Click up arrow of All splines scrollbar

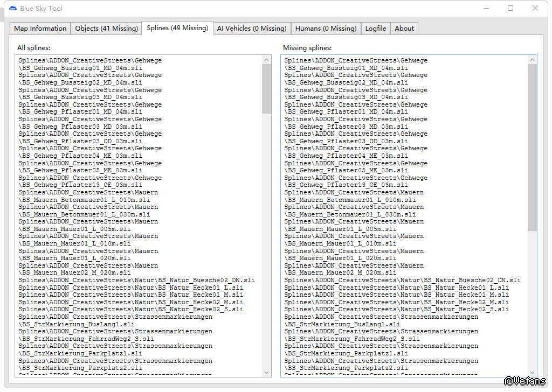pyautogui.click(x=266, y=60)
